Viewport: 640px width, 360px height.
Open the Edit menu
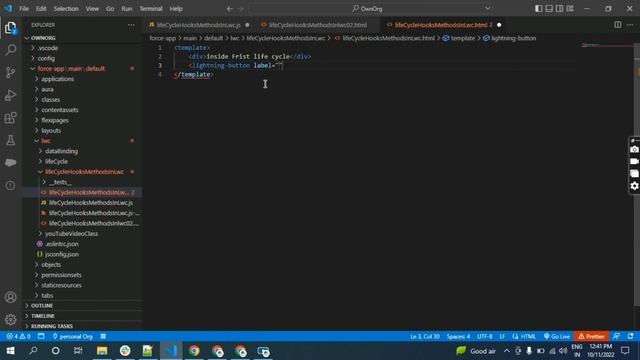[41, 9]
